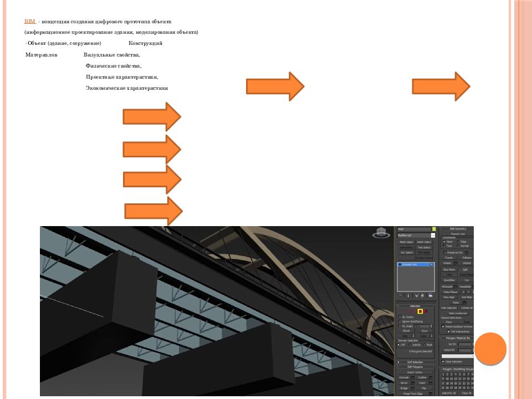Click the Create button

[x=449, y=258]
